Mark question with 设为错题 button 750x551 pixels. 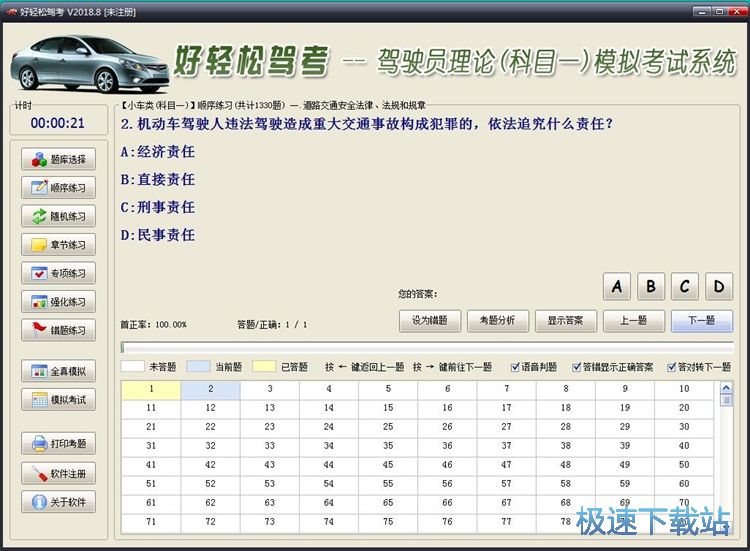click(429, 321)
